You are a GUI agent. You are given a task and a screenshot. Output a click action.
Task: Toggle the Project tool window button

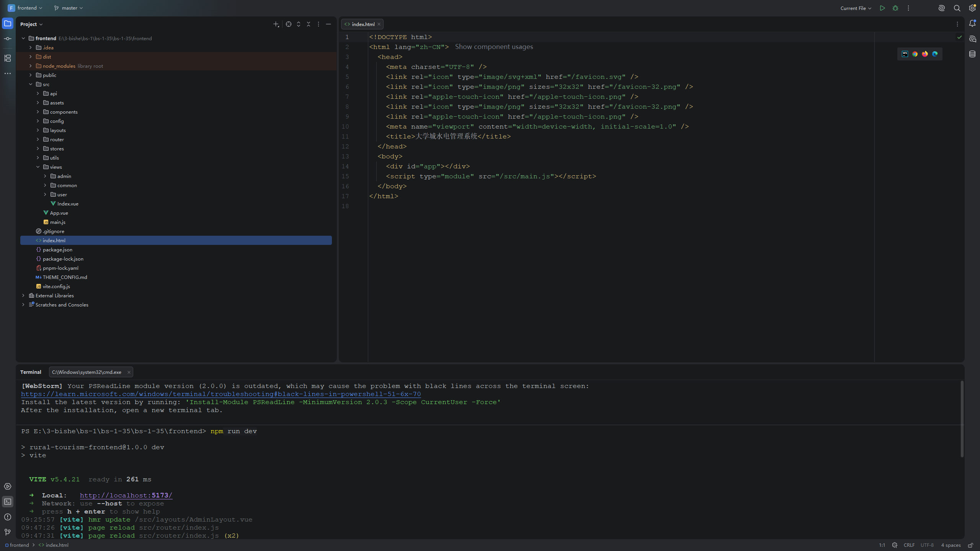click(8, 23)
